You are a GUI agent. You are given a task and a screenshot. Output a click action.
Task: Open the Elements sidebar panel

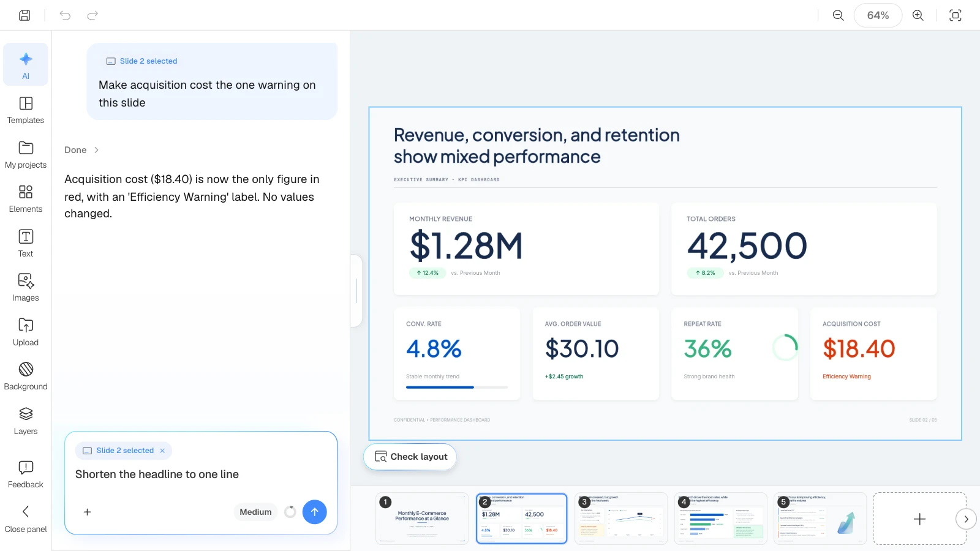[x=26, y=199]
